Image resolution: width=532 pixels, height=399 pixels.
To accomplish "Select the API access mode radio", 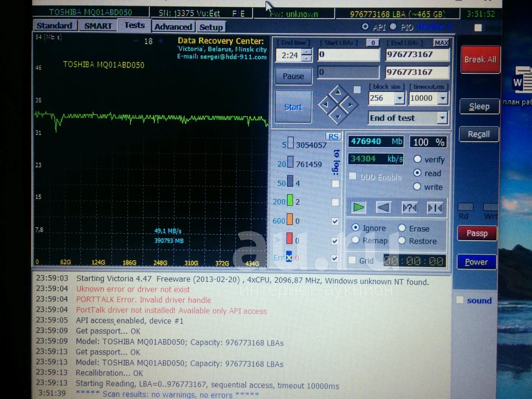I will coord(365,27).
